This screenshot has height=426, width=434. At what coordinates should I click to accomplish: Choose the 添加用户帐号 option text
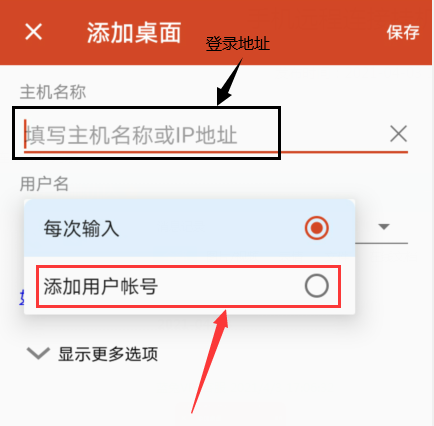[x=100, y=286]
